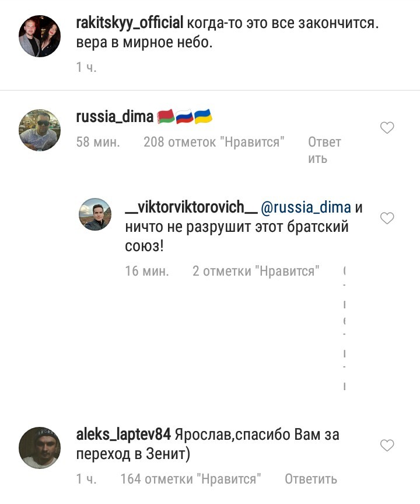Open rakitskyy_official profile picture

(x=40, y=36)
